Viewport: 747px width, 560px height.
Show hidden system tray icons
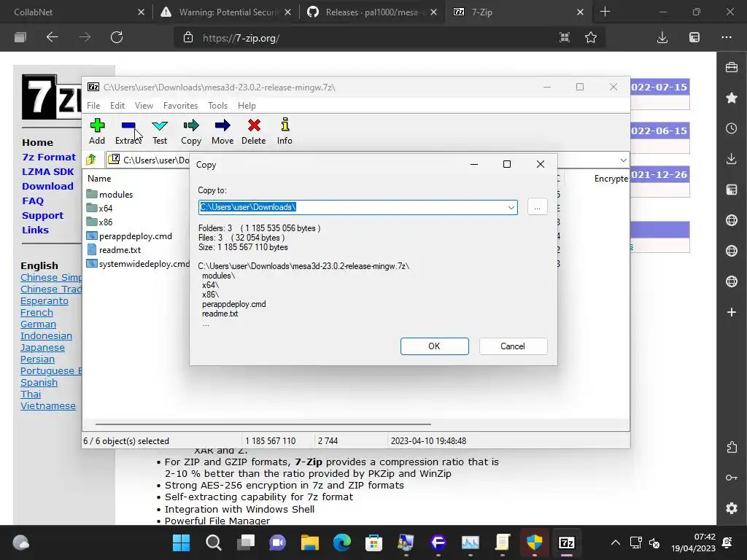[616, 542]
